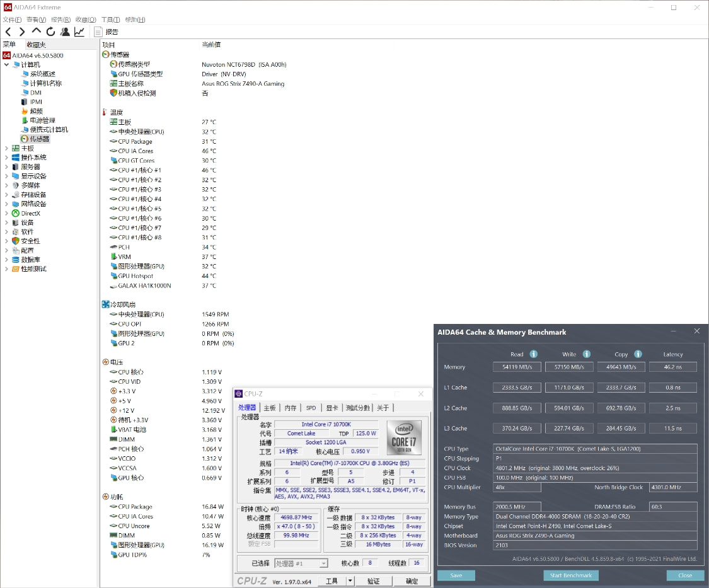Expand the 主板 tree node
Image resolution: width=709 pixels, height=588 pixels.
pos(6,148)
